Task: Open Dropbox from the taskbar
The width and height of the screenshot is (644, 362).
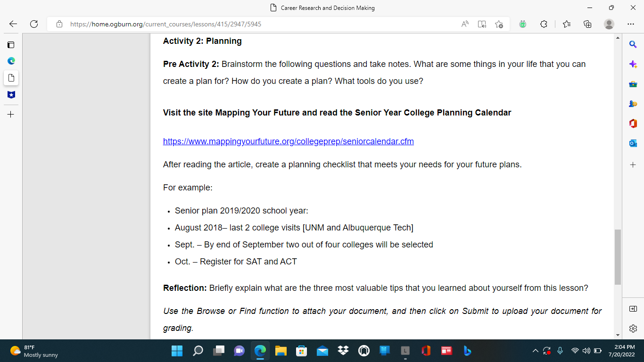Action: 343,351
